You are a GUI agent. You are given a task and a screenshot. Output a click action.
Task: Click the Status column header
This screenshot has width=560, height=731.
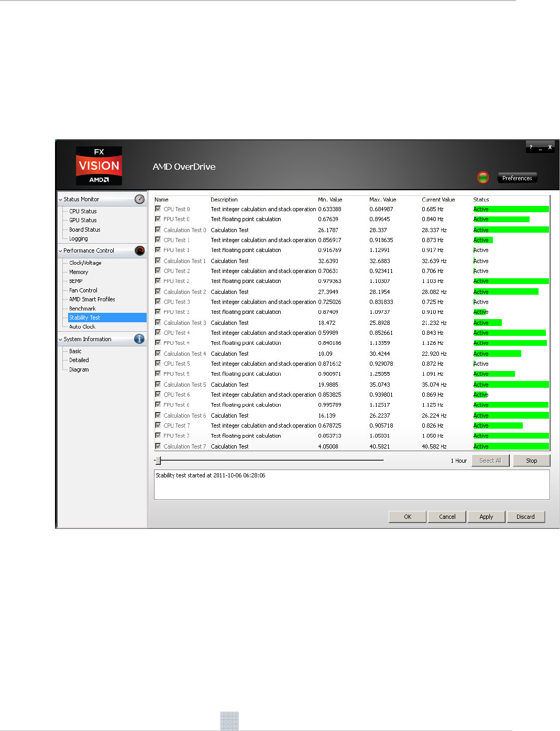(481, 200)
